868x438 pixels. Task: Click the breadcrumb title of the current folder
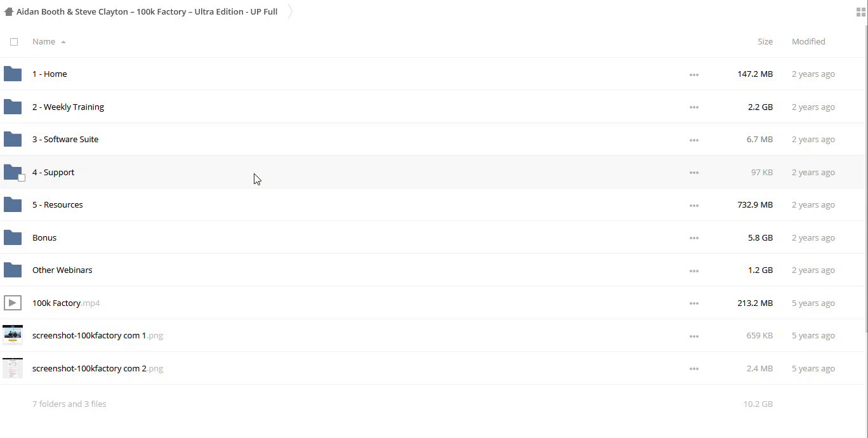(x=147, y=11)
